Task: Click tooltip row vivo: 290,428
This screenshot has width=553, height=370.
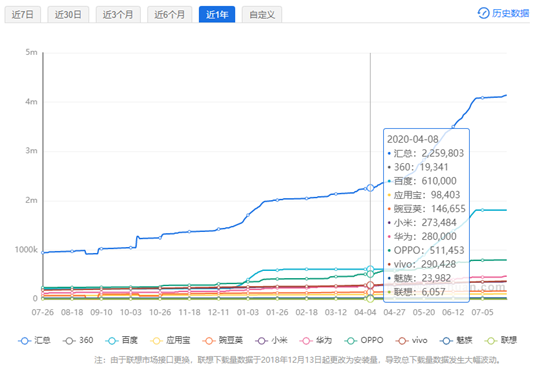Action: pos(421,264)
